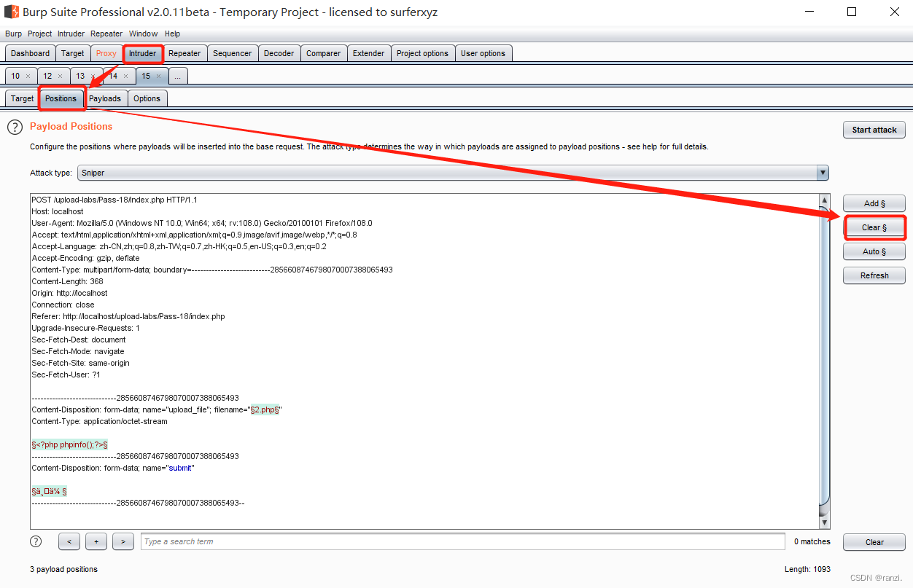Image resolution: width=913 pixels, height=588 pixels.
Task: Open the Window menu
Action: (143, 34)
